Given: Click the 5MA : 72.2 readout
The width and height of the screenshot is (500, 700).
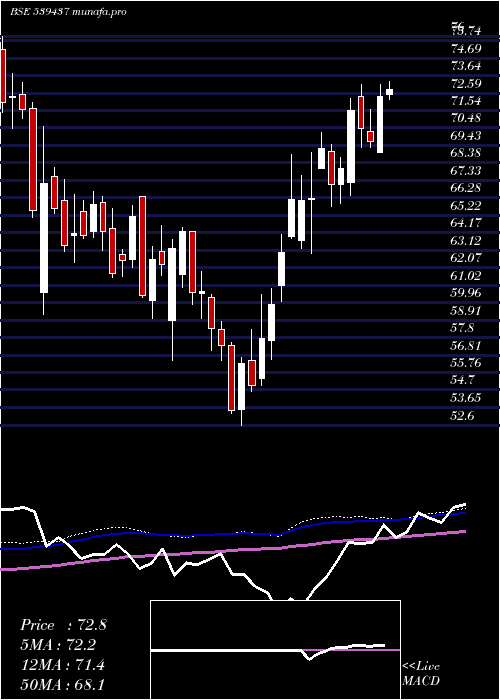Looking at the screenshot, I should pos(58,645).
